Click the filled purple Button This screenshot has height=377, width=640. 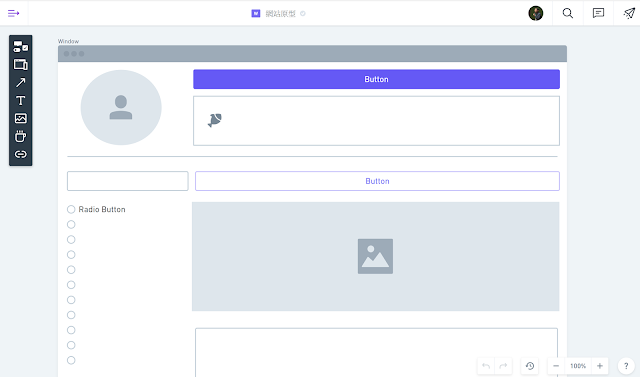coord(376,79)
